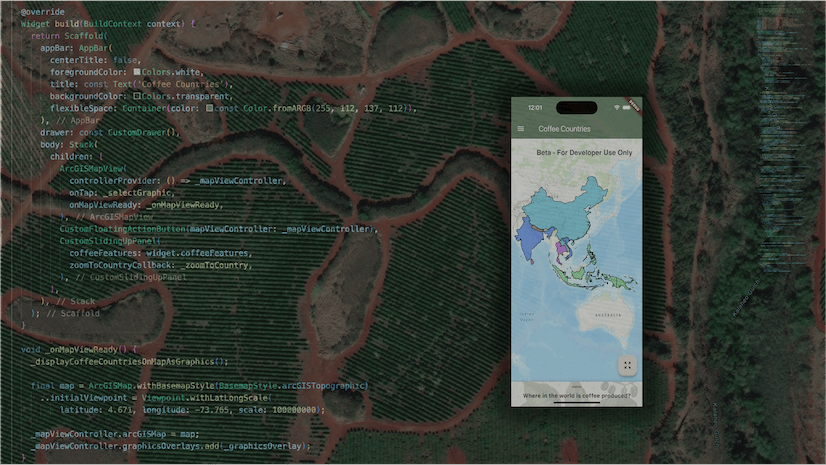
Task: Click the battery icon in phone status bar
Action: (x=626, y=108)
